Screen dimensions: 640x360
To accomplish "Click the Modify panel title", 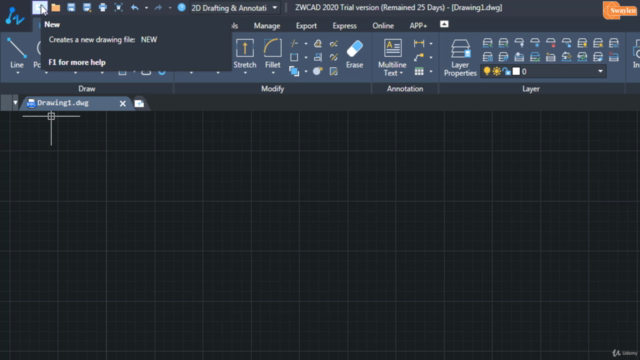I will click(x=273, y=89).
